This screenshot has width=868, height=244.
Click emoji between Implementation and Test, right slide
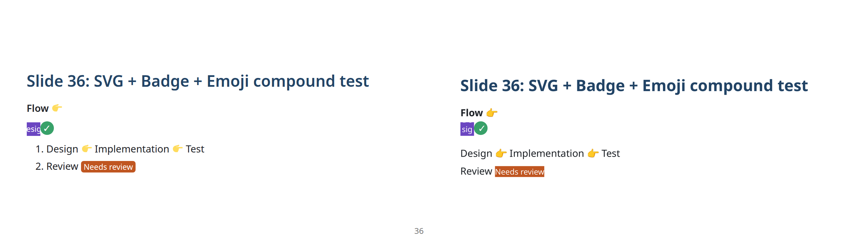point(592,154)
